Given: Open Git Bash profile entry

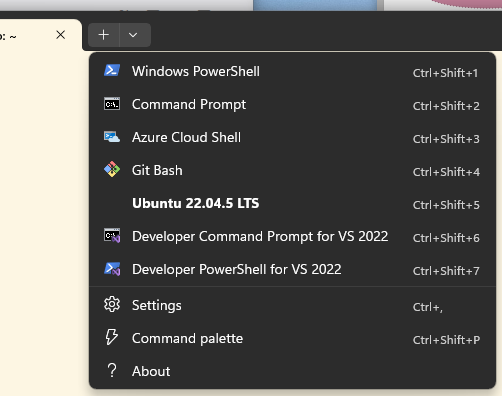Looking at the screenshot, I should tap(292, 170).
